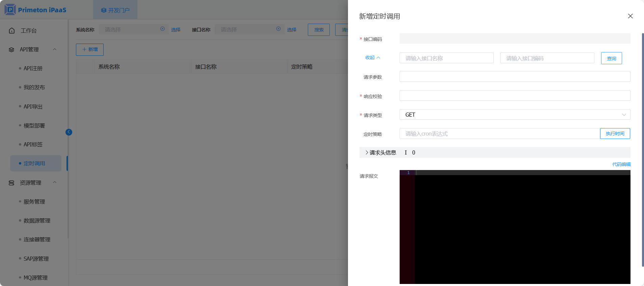644x286 pixels.
Task: Click the 执行时间 button
Action: click(x=615, y=134)
